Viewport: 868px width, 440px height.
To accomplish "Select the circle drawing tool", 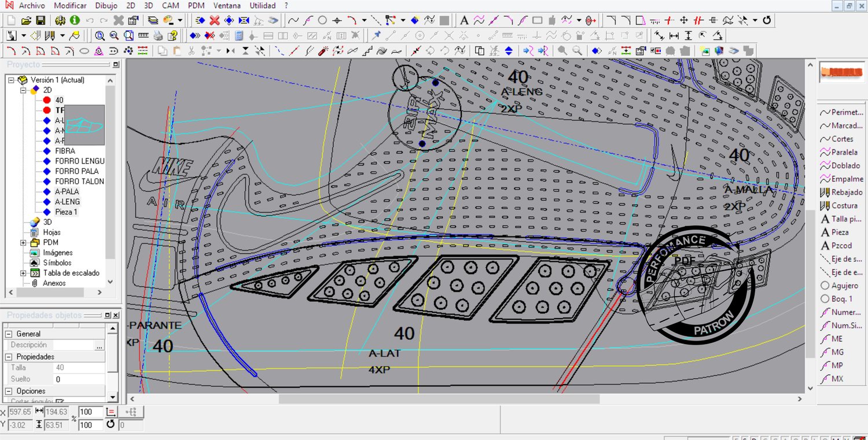I will click(322, 20).
